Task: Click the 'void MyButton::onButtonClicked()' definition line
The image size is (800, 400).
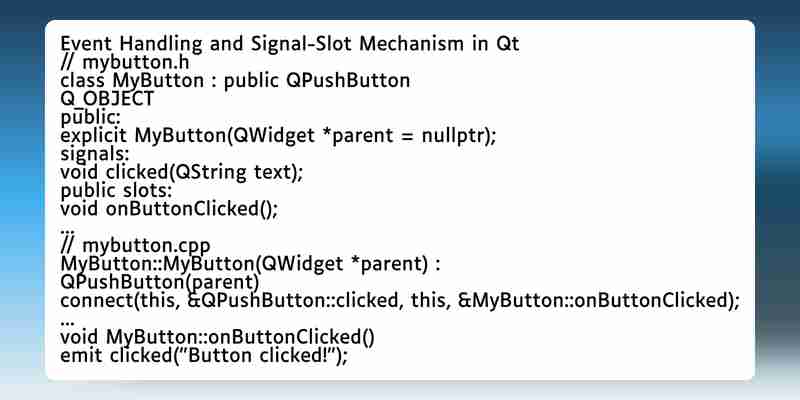Action: coord(217,337)
